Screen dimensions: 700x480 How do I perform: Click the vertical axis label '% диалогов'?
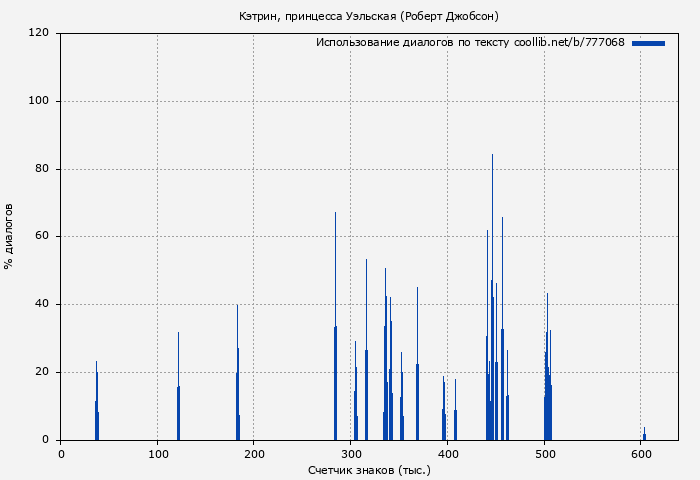10,236
